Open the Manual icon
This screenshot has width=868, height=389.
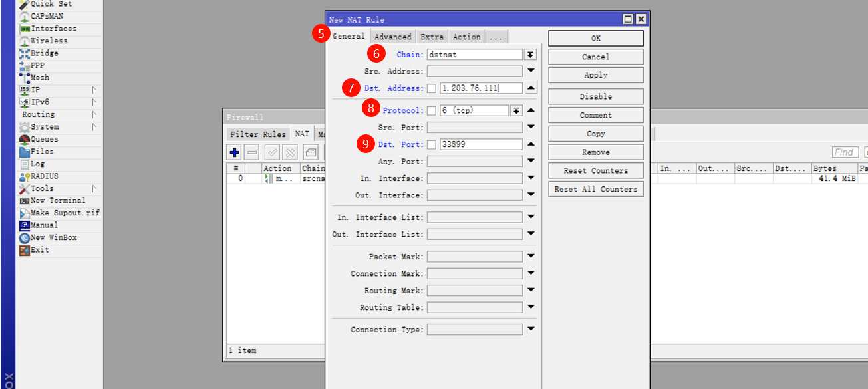(25, 225)
